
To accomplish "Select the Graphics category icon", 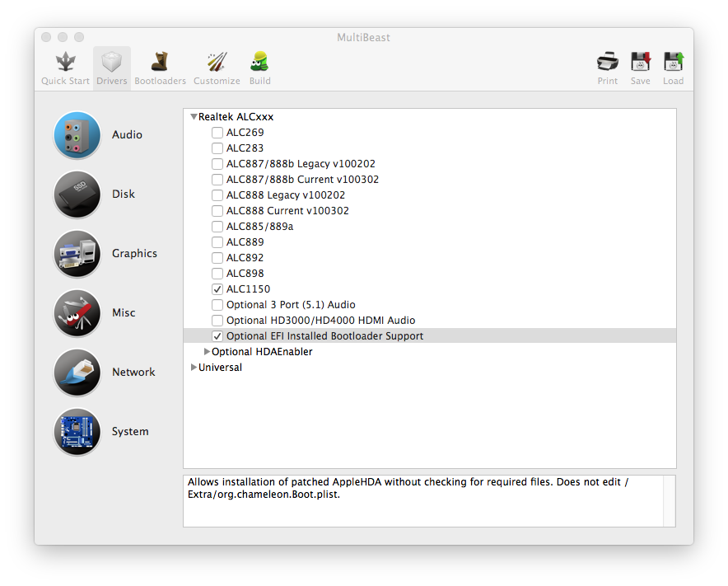I will 77,254.
